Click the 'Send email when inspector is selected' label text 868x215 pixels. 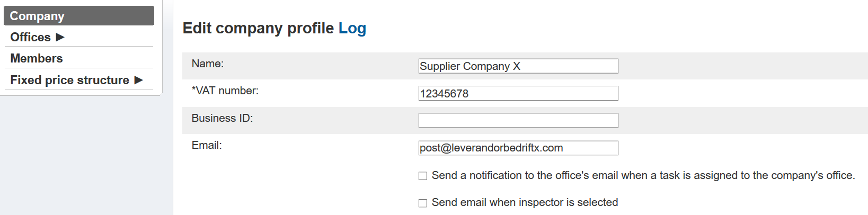click(525, 202)
